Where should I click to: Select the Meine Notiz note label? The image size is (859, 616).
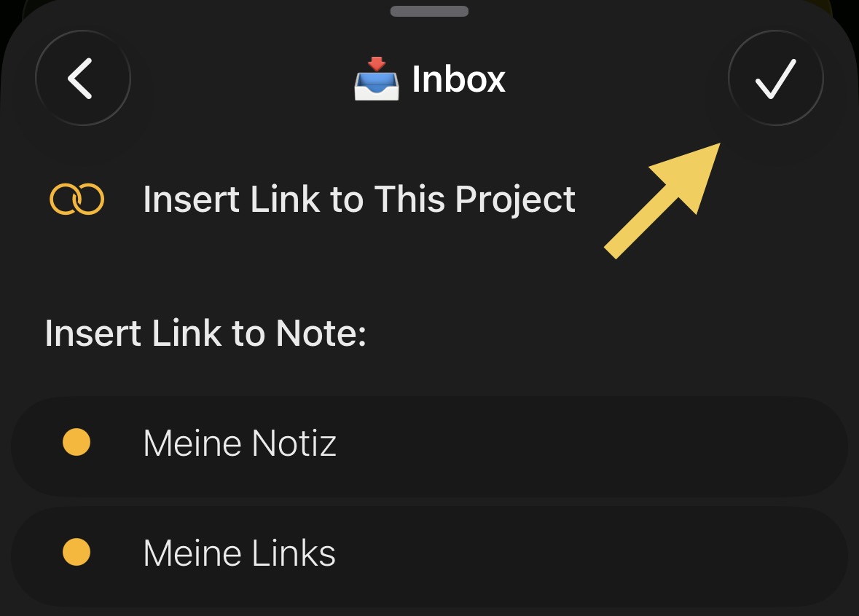coord(240,443)
